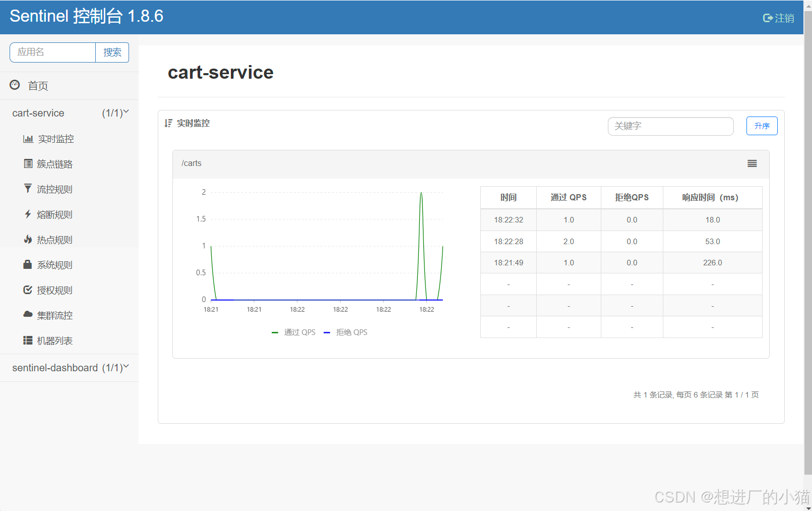Click the cart-service page heading
812x511 pixels.
point(220,73)
